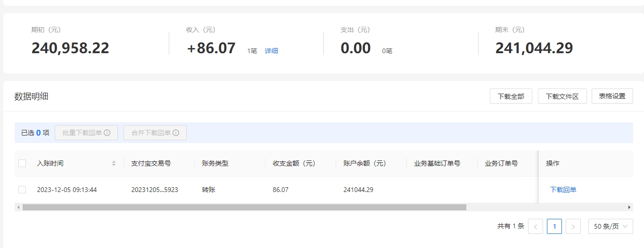Open the 详细 link next to income
This screenshot has width=644, height=248.
271,51
